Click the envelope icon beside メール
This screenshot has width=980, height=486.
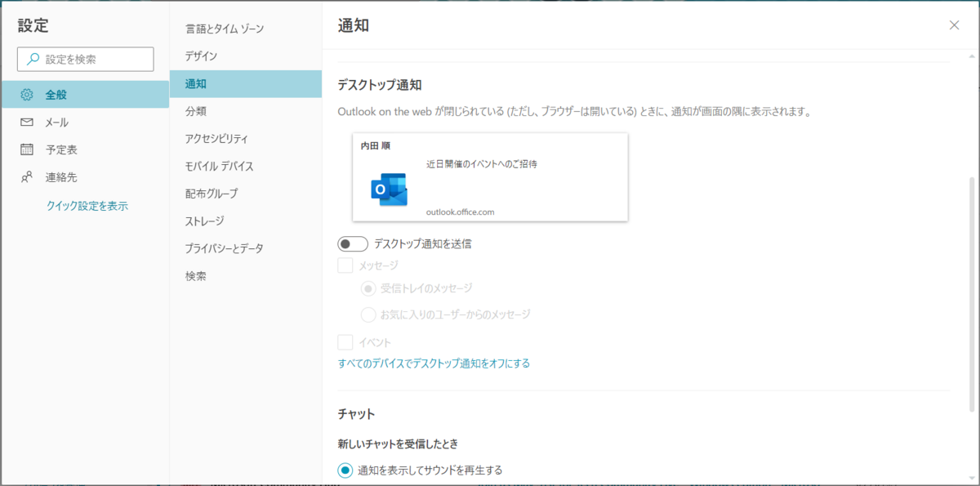tap(27, 123)
